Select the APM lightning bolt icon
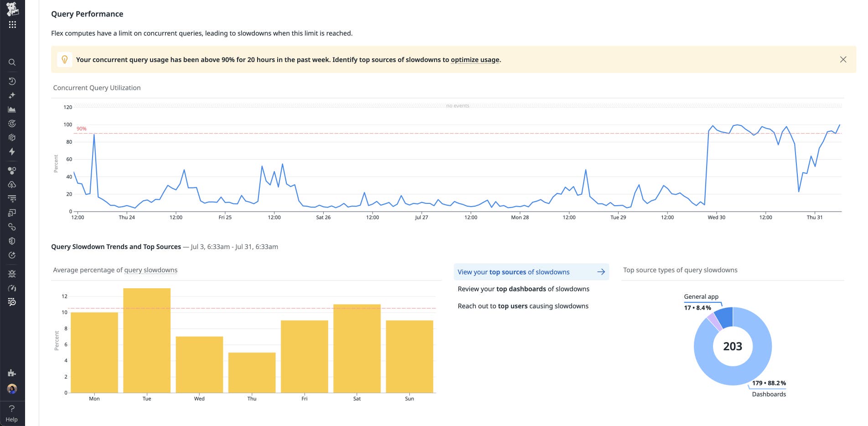The height and width of the screenshot is (426, 868). click(x=12, y=151)
